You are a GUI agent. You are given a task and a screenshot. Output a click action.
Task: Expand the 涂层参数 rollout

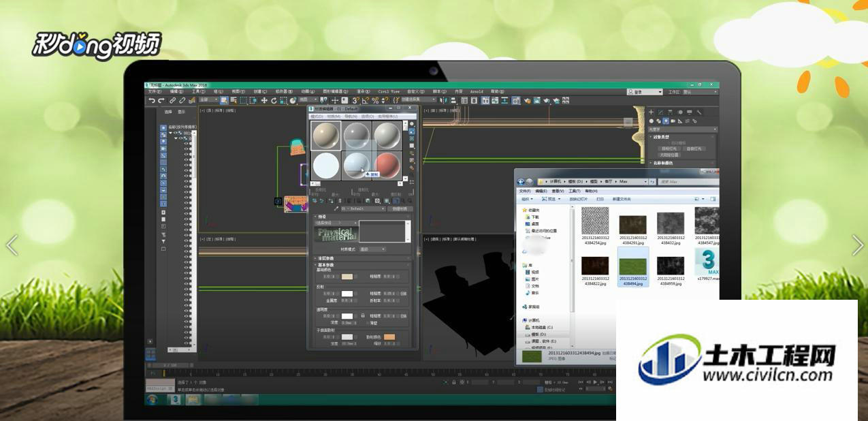click(364, 258)
